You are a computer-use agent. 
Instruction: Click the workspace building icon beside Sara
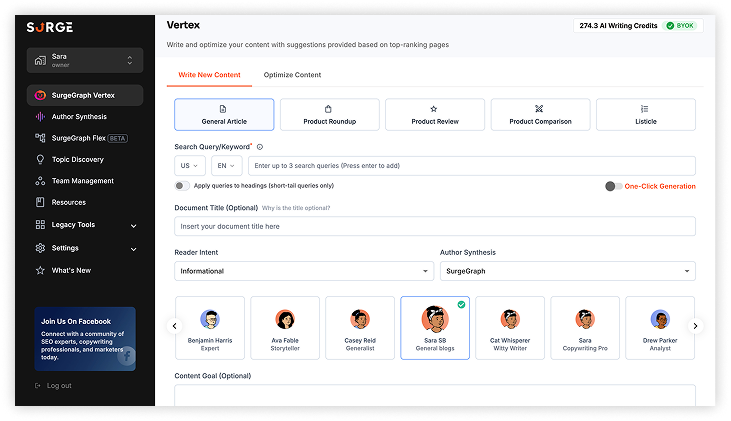(x=41, y=60)
